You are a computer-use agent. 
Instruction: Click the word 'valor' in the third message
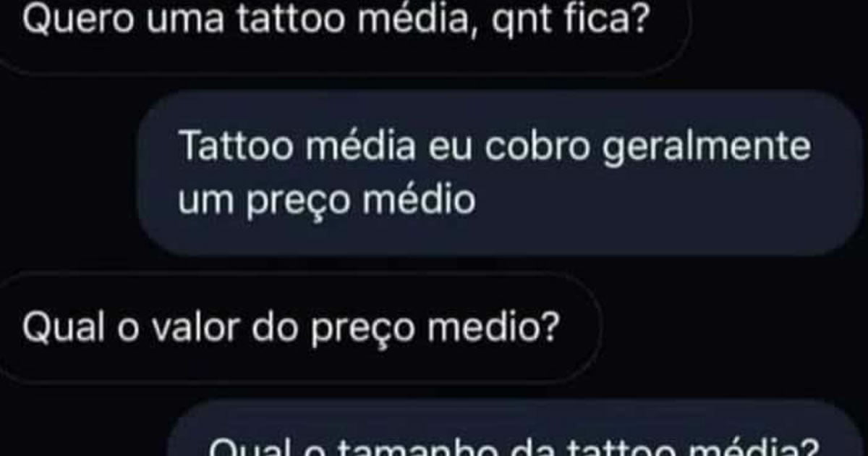point(182,329)
